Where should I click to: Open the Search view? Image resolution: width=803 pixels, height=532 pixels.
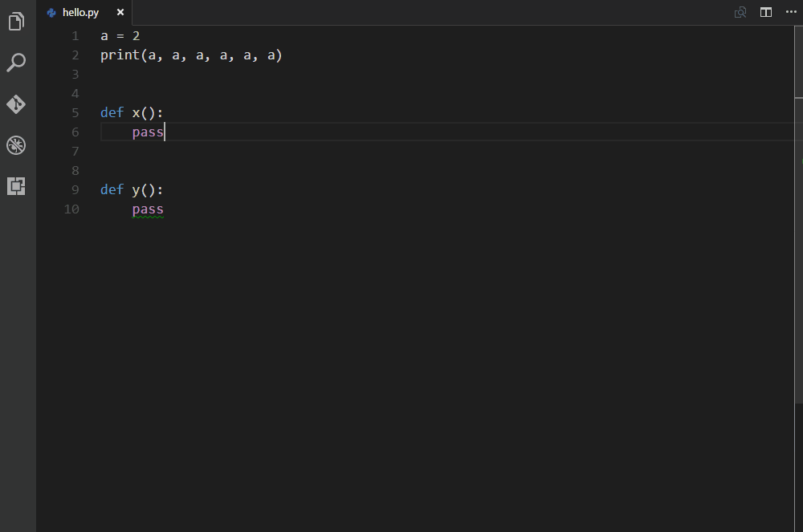[x=16, y=63]
